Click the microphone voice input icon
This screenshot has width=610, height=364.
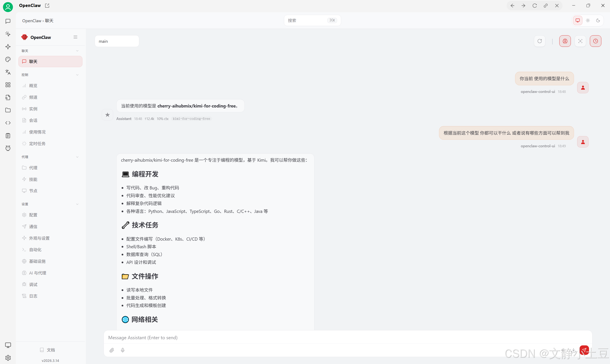click(123, 350)
